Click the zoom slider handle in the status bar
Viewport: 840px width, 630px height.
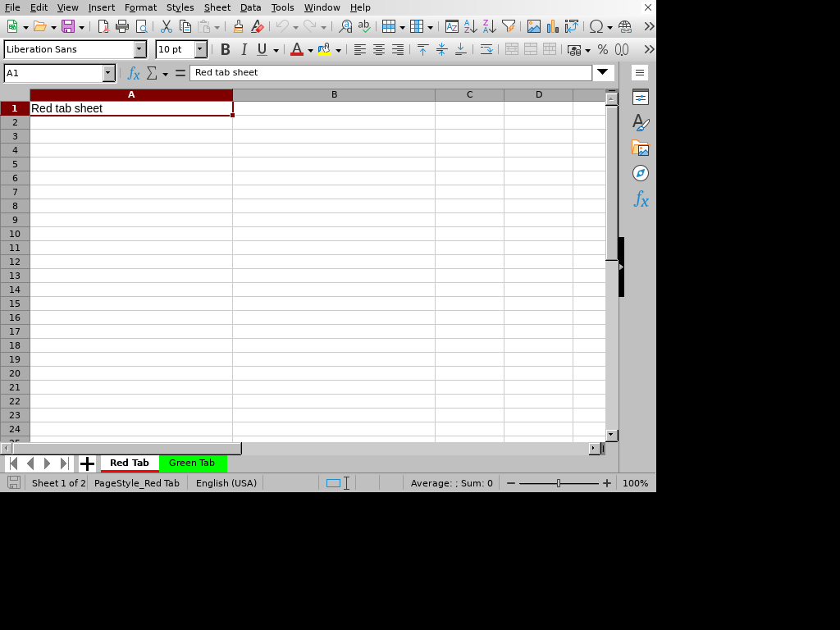558,483
